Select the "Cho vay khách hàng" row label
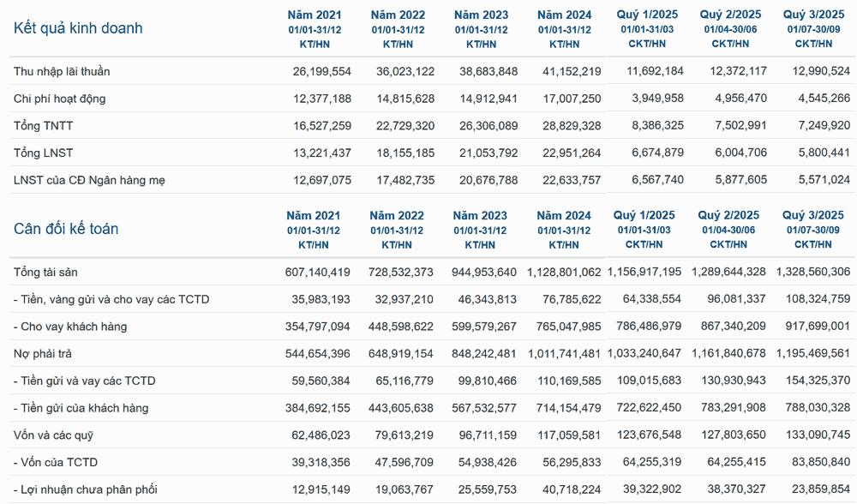 point(70,327)
